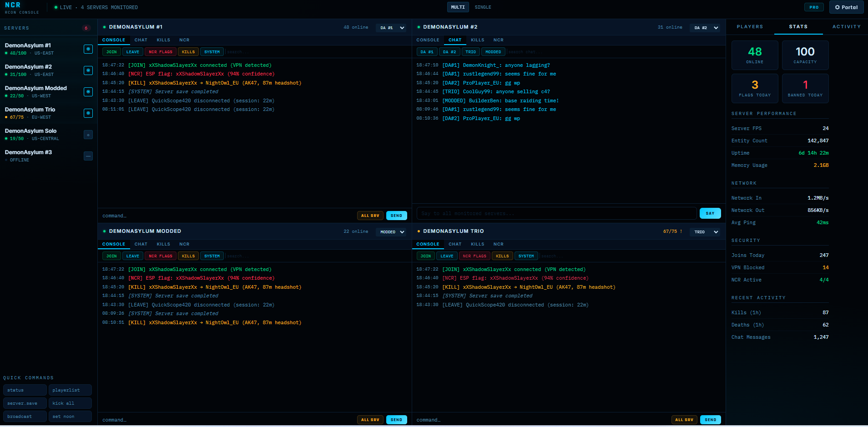Open the MODDED server selector dropdown
The height and width of the screenshot is (427, 868).
tap(391, 232)
